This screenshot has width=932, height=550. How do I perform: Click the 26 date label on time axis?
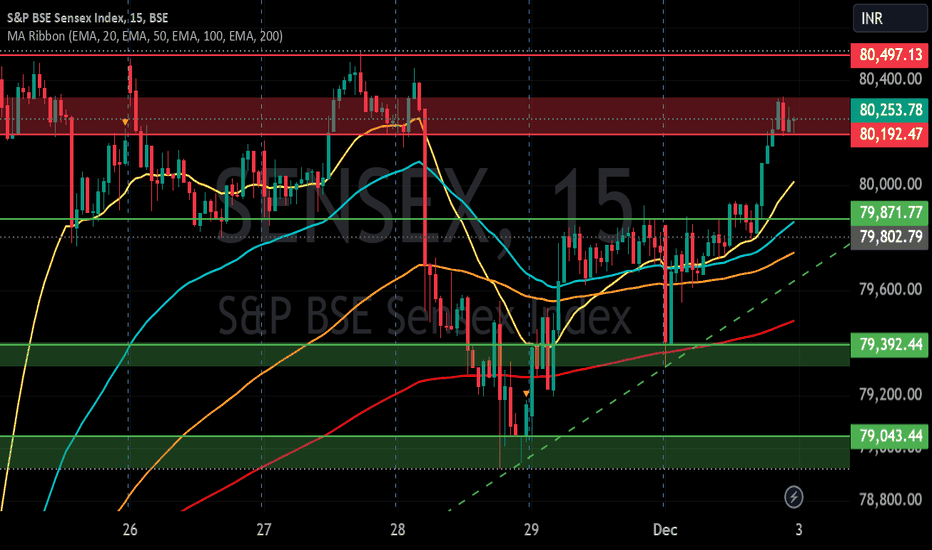coord(130,529)
